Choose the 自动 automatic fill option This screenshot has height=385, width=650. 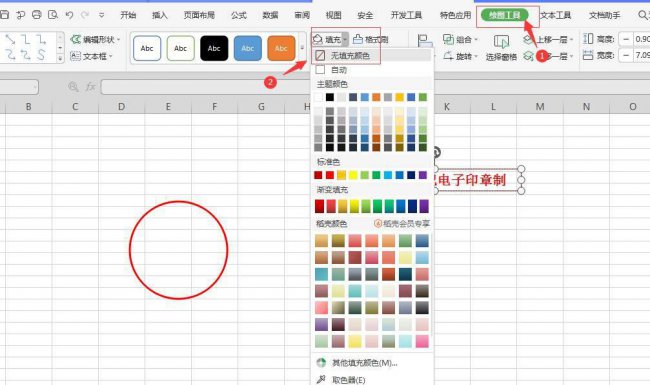[x=372, y=70]
